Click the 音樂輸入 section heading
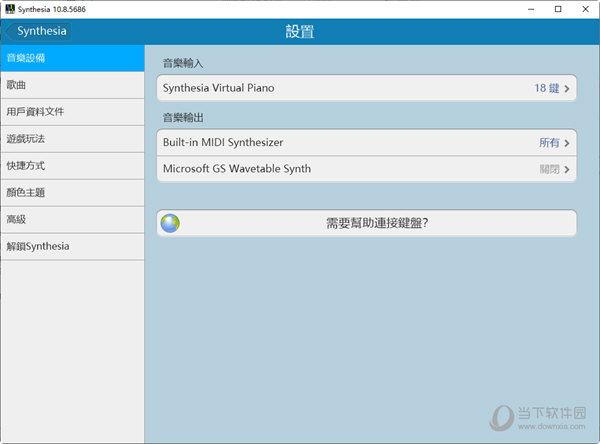600x444 pixels. point(183,63)
